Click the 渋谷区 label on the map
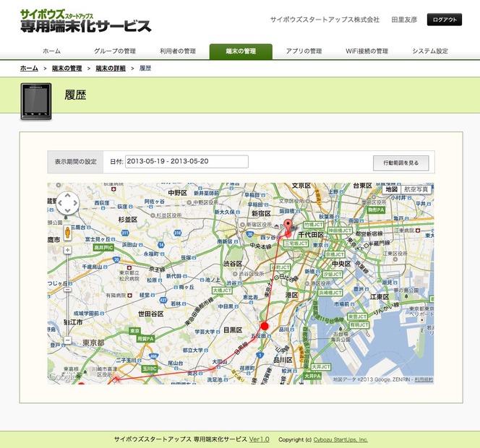This screenshot has height=448, width=480. click(x=233, y=264)
